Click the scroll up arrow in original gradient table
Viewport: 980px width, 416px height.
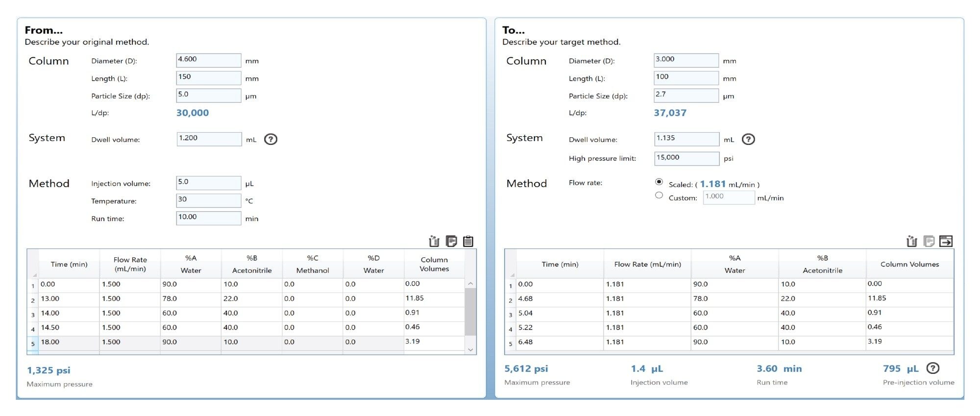pos(470,284)
